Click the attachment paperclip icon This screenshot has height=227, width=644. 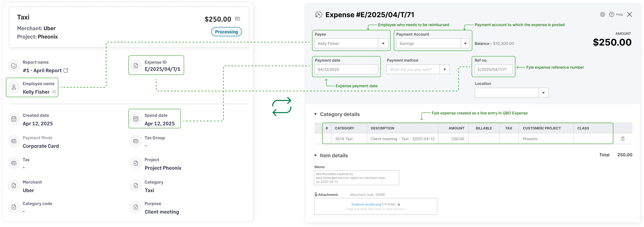(x=316, y=194)
